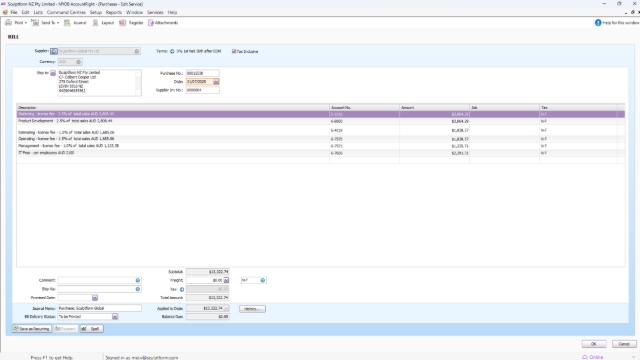This screenshot has height=360, width=640.
Task: Select the Marketing license fee row
Action: pyautogui.click(x=320, y=114)
